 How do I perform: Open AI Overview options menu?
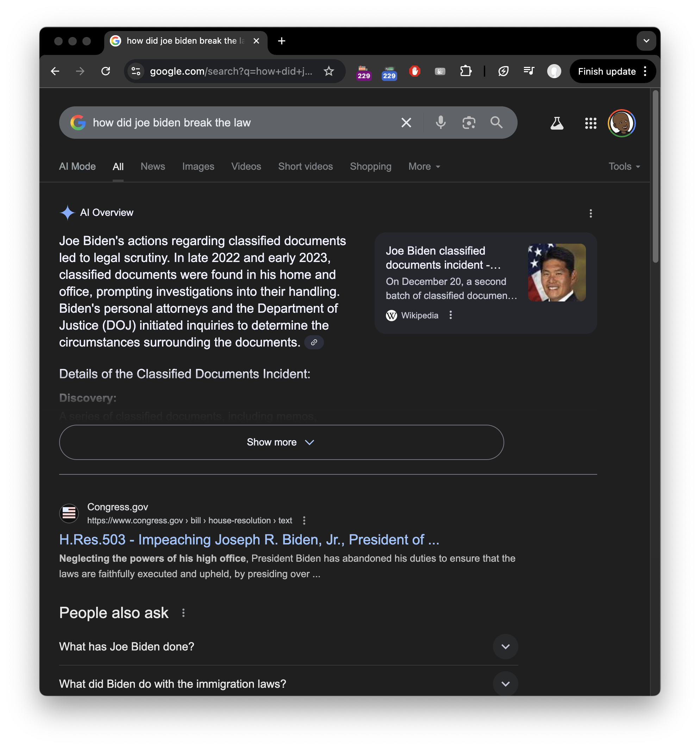(x=590, y=213)
